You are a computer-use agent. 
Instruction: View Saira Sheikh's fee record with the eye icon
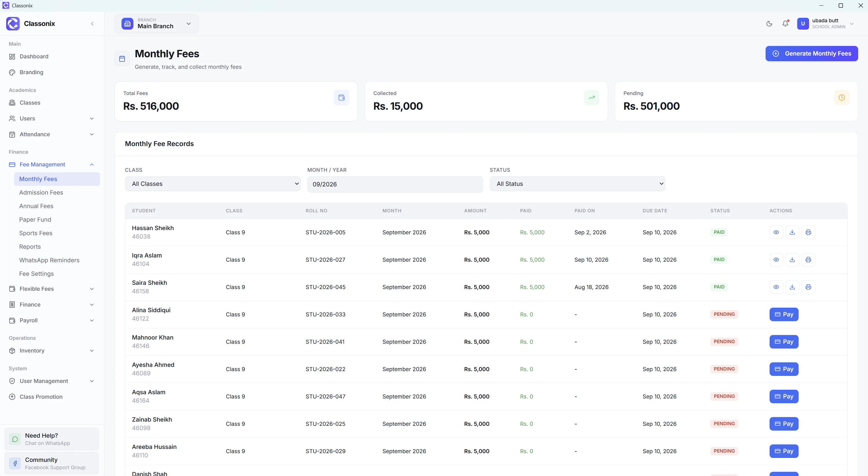[x=776, y=287]
